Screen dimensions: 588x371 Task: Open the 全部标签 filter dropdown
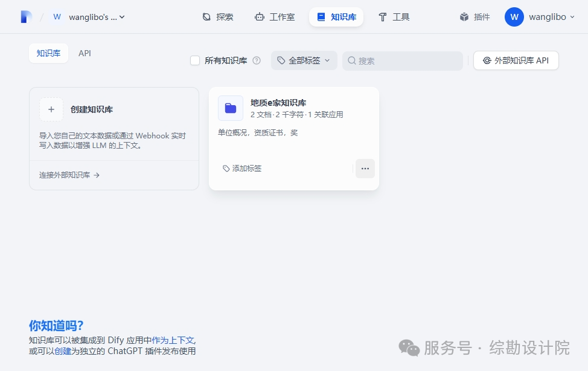click(x=304, y=60)
